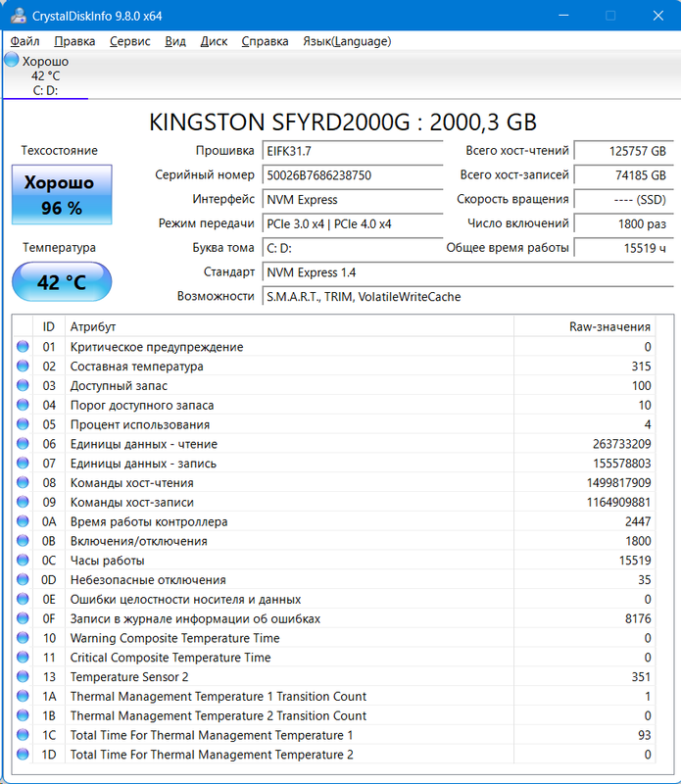
Task: Click the raw value 155578803
Action: click(621, 464)
